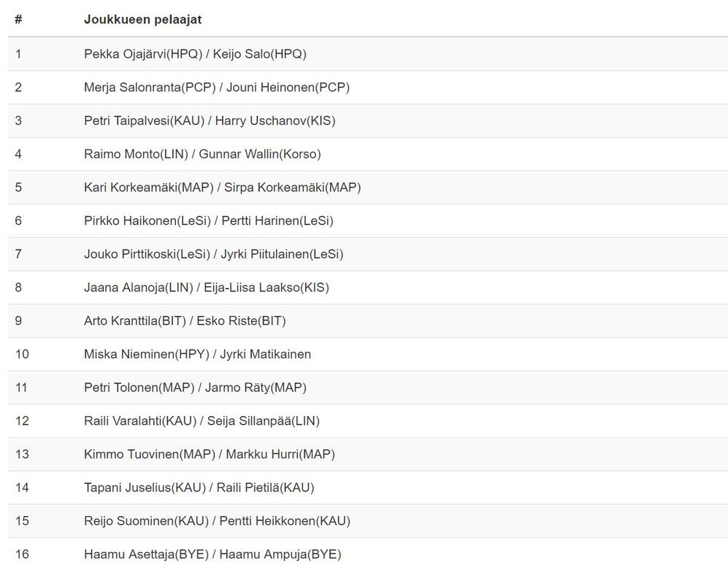Click row number 10 in the # column

pos(22,354)
